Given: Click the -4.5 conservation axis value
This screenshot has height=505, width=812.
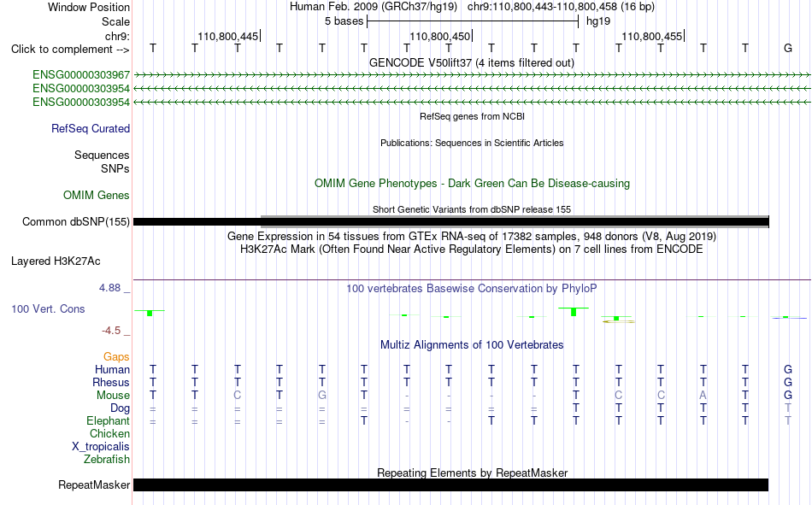Looking at the screenshot, I should pos(111,331).
